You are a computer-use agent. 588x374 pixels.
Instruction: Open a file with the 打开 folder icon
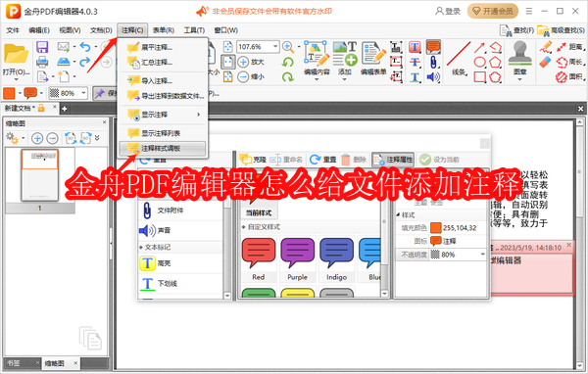click(16, 55)
